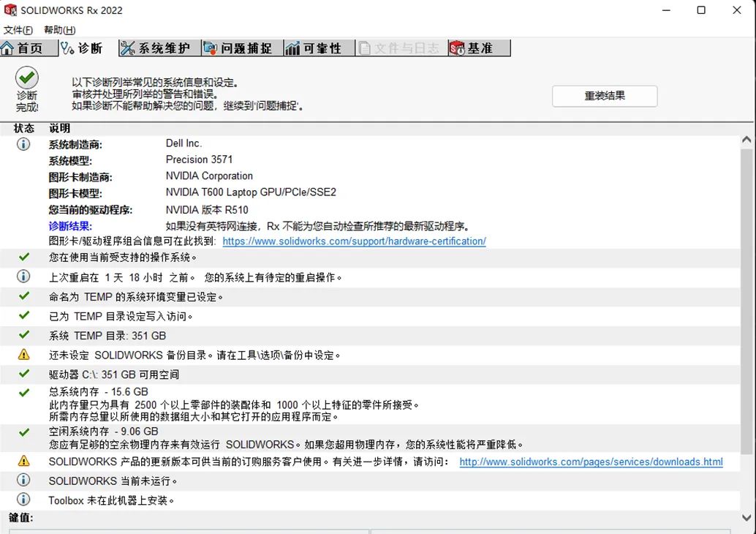756x534 pixels.
Task: Click the info icon beside SOLIDWORKS 当前未运行
Action: (x=23, y=480)
